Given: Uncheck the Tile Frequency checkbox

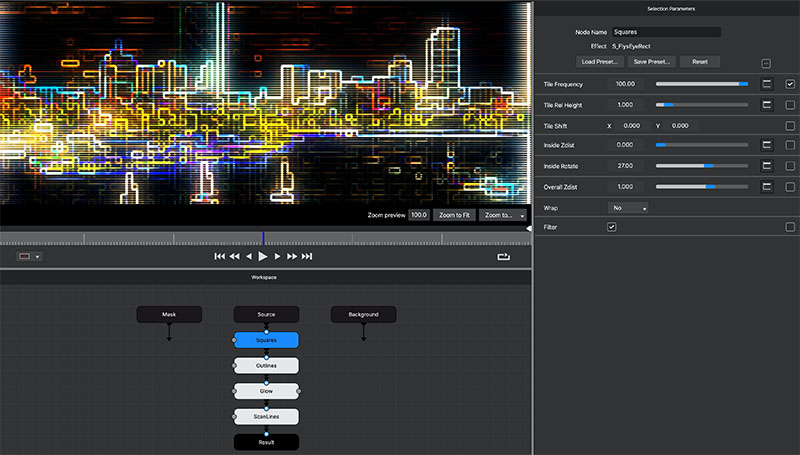Looking at the screenshot, I should (790, 84).
